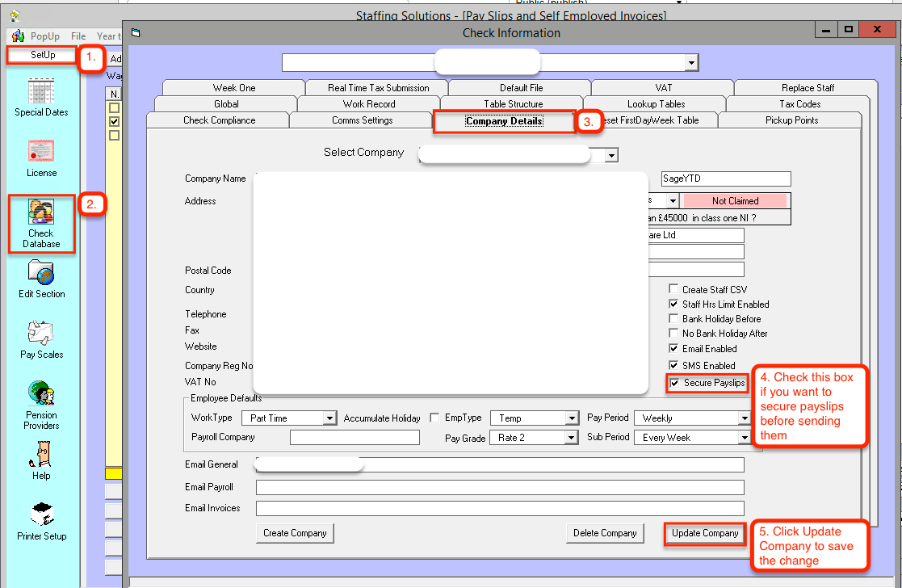
Task: Click the pink Not Claimed indicator
Action: pos(735,200)
